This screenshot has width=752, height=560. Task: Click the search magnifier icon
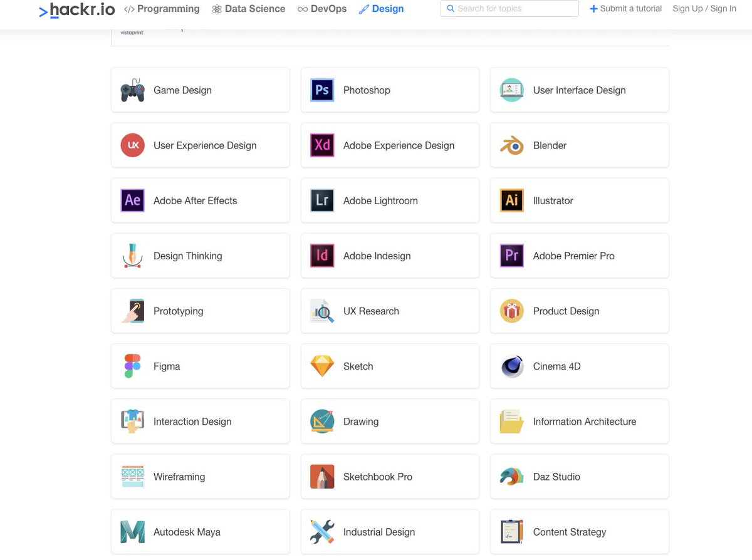pos(451,9)
